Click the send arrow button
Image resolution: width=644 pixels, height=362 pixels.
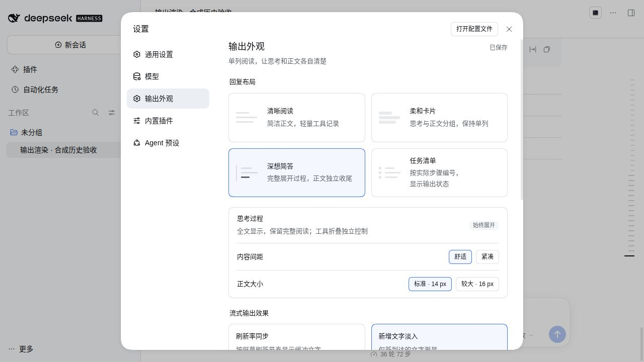[x=557, y=334]
